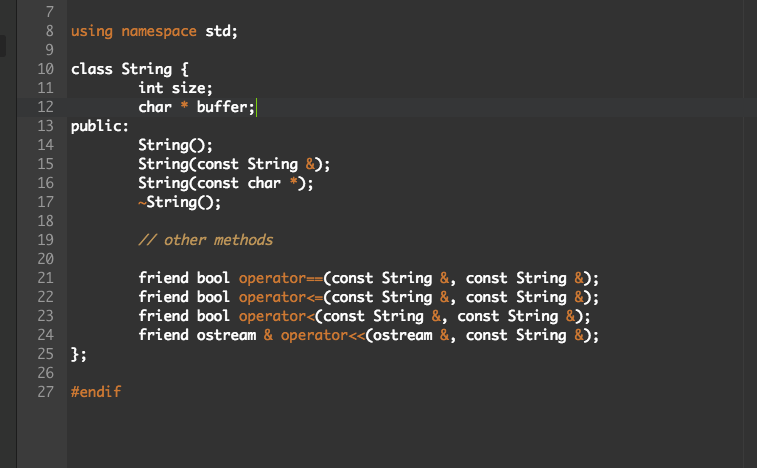Click line number 21 in gutter
The image size is (757, 468).
click(45, 278)
